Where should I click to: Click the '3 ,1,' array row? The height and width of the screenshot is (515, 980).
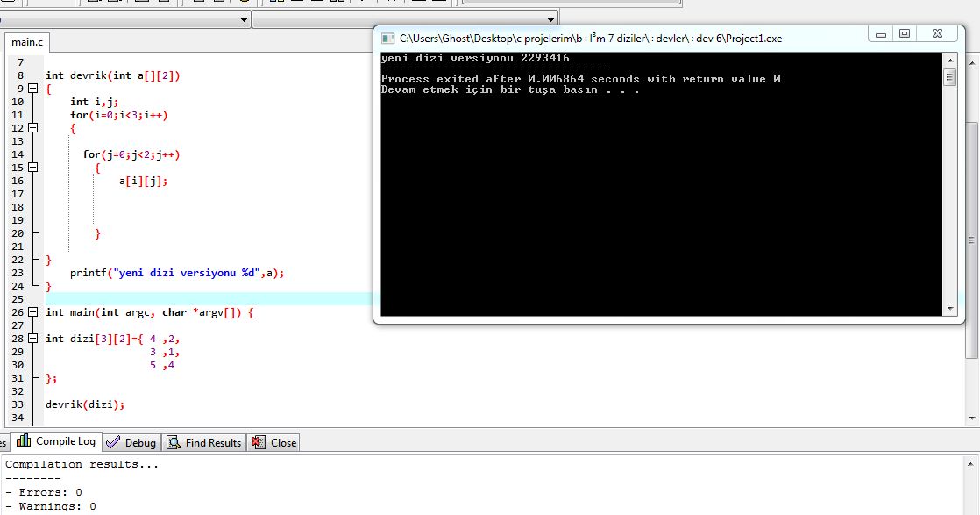click(165, 352)
